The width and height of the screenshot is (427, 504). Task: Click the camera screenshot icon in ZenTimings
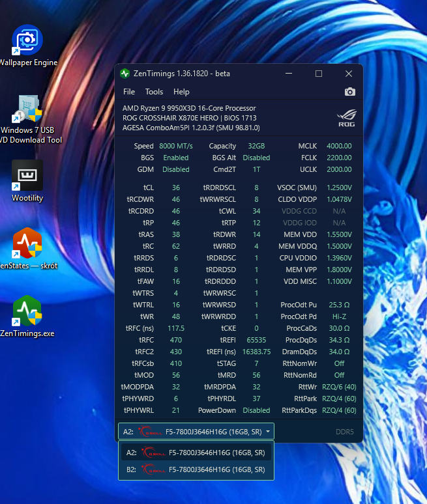click(x=350, y=92)
